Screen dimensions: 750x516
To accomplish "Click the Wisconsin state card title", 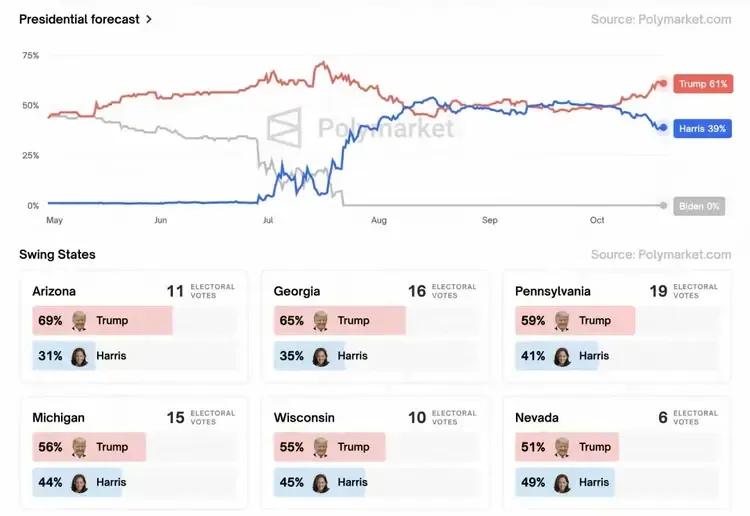I will [x=304, y=417].
